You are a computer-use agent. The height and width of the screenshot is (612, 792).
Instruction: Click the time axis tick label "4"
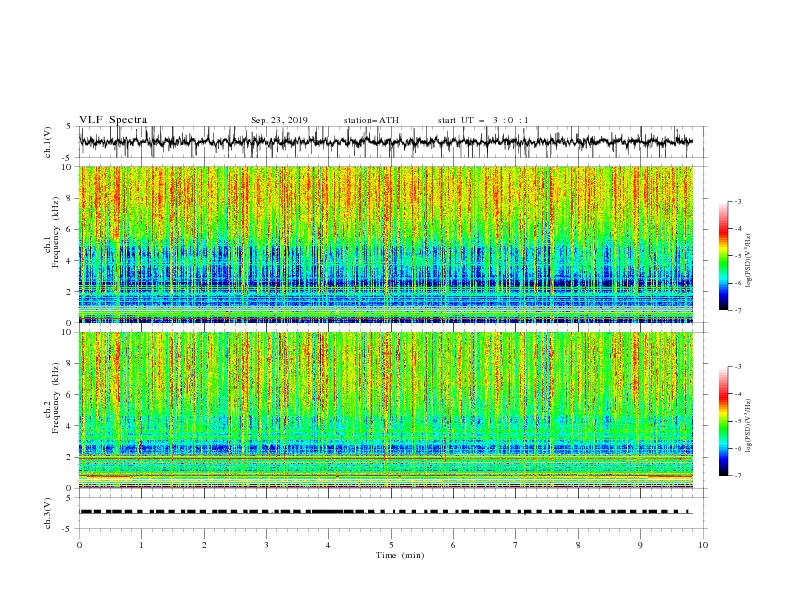tap(328, 545)
